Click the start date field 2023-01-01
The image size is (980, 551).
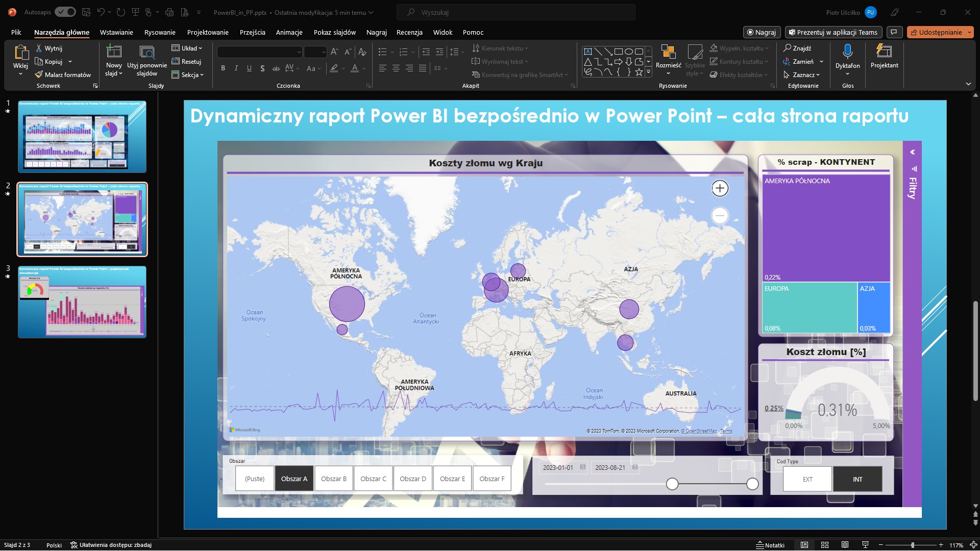coord(563,467)
